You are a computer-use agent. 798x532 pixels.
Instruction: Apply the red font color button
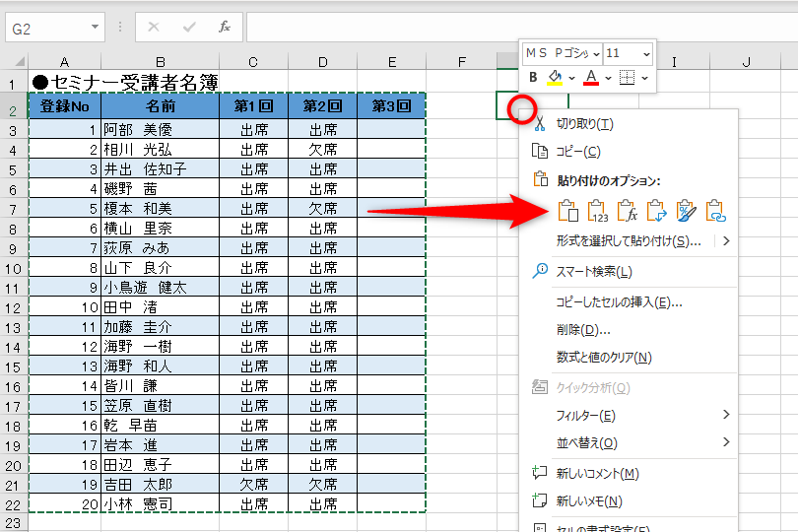[x=591, y=77]
